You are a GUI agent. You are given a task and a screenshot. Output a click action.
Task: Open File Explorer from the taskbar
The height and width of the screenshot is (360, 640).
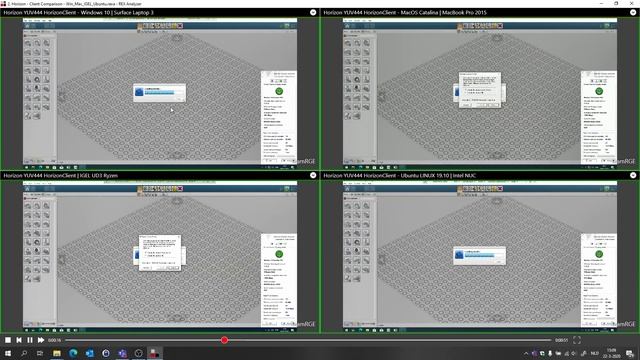click(57, 353)
